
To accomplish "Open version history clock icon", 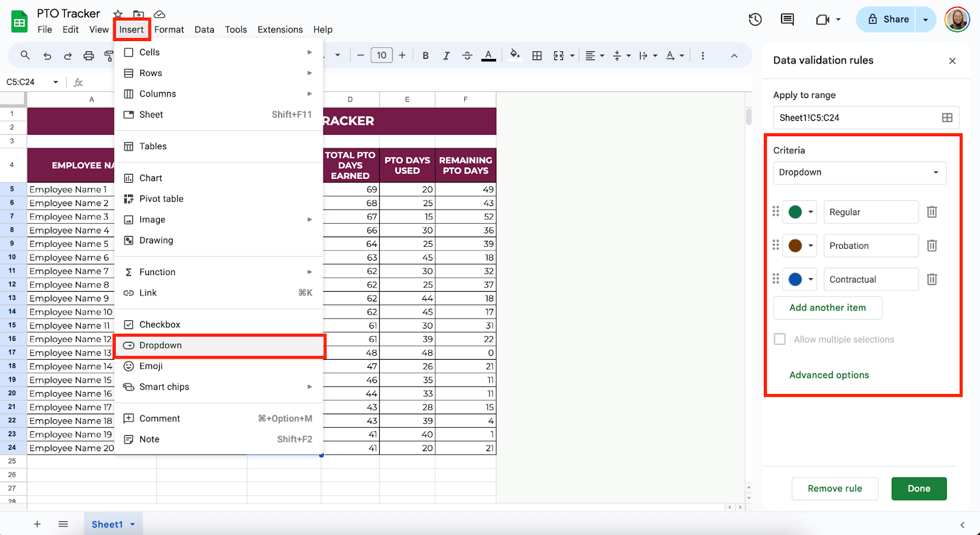I will pos(755,20).
